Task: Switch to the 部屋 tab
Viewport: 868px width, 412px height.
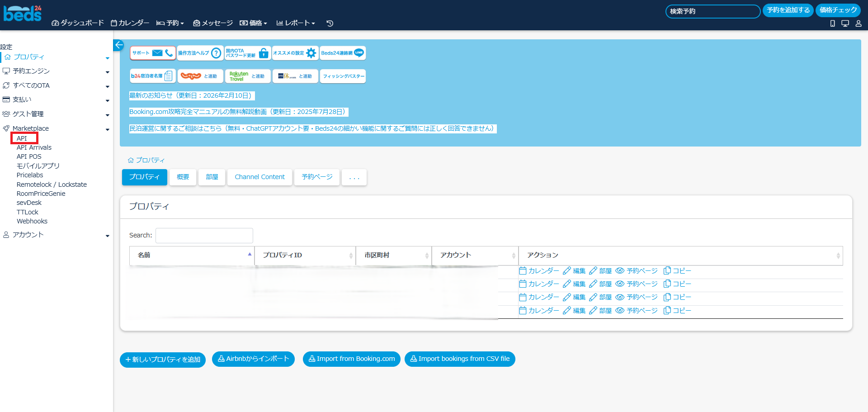Action: pyautogui.click(x=212, y=177)
